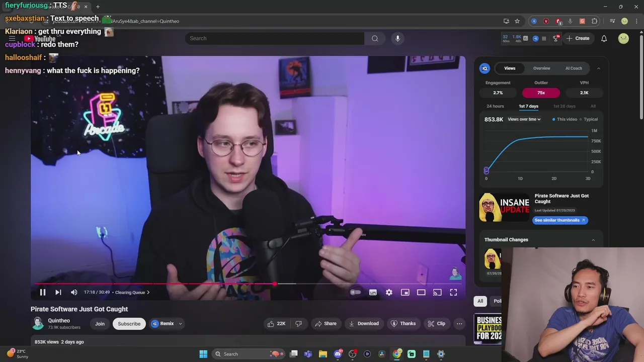644x362 pixels.
Task: Toggle subtitles/closed captions
Action: [373, 292]
